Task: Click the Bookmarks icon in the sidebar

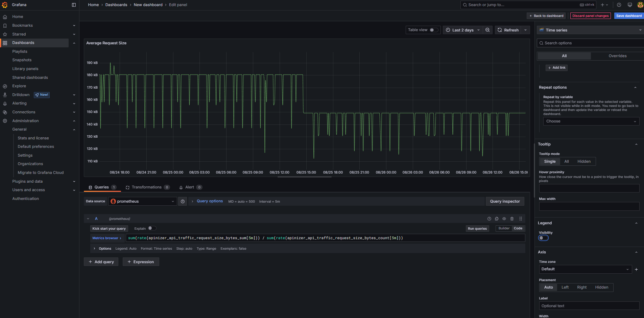Action: pos(5,26)
